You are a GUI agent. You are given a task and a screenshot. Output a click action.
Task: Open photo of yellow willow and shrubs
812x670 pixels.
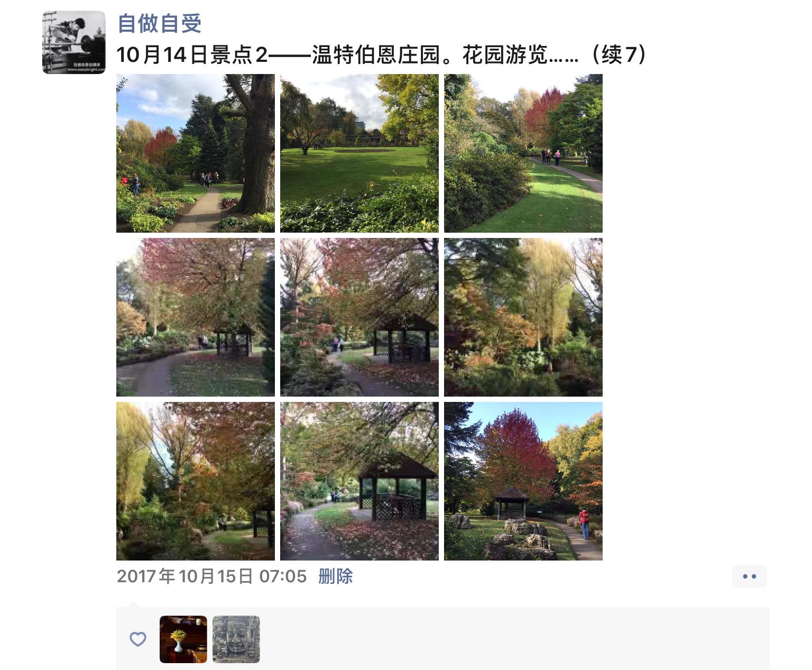pos(523,317)
